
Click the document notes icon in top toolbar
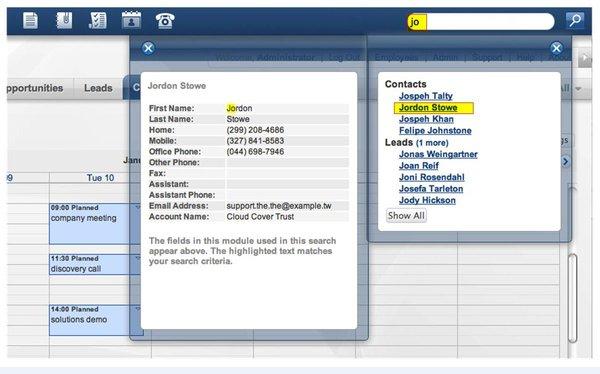(x=30, y=20)
